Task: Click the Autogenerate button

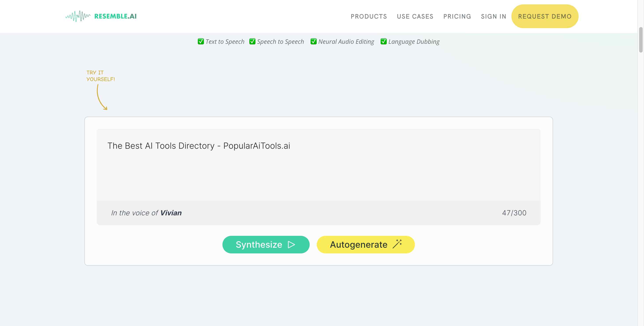Action: pyautogui.click(x=366, y=245)
